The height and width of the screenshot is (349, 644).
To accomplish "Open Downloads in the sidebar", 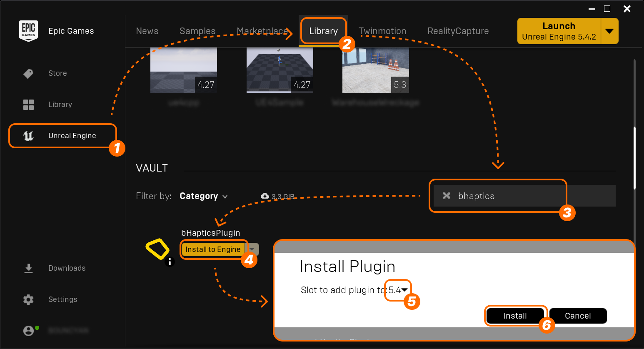I will tap(67, 268).
